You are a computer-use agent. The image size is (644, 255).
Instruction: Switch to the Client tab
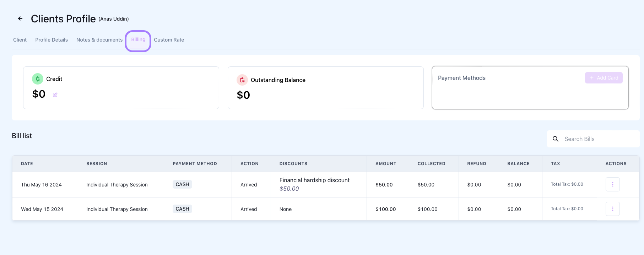pyautogui.click(x=20, y=40)
